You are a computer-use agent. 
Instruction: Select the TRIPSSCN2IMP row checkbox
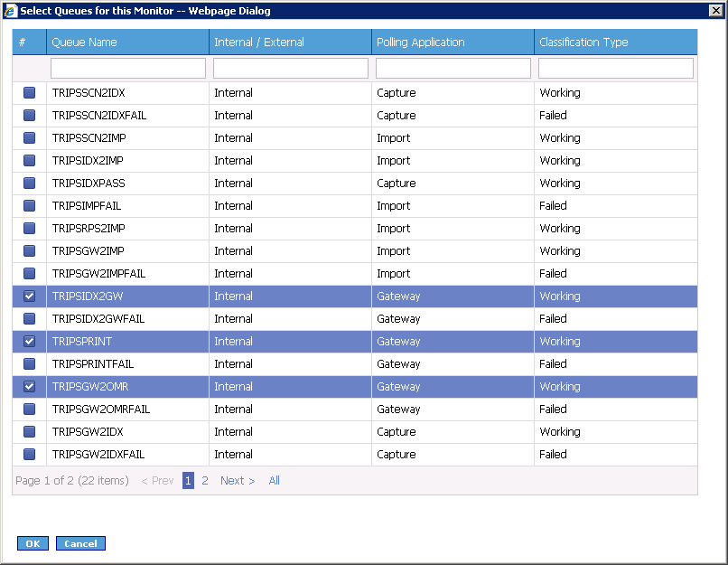coord(29,138)
